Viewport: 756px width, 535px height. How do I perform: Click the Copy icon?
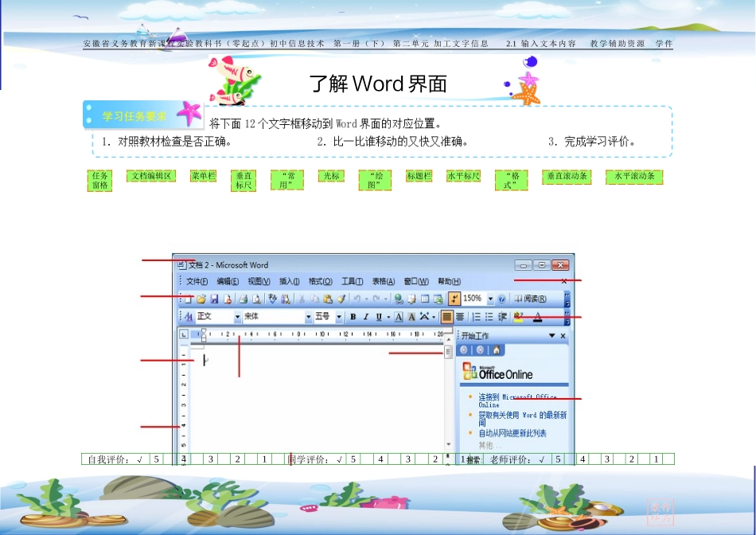click(x=315, y=299)
